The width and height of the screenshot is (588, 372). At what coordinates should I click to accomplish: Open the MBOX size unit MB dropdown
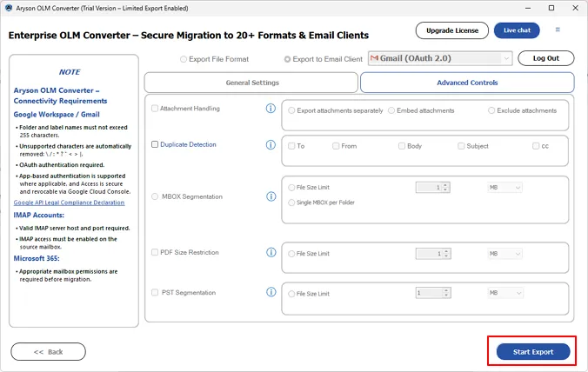tap(504, 187)
